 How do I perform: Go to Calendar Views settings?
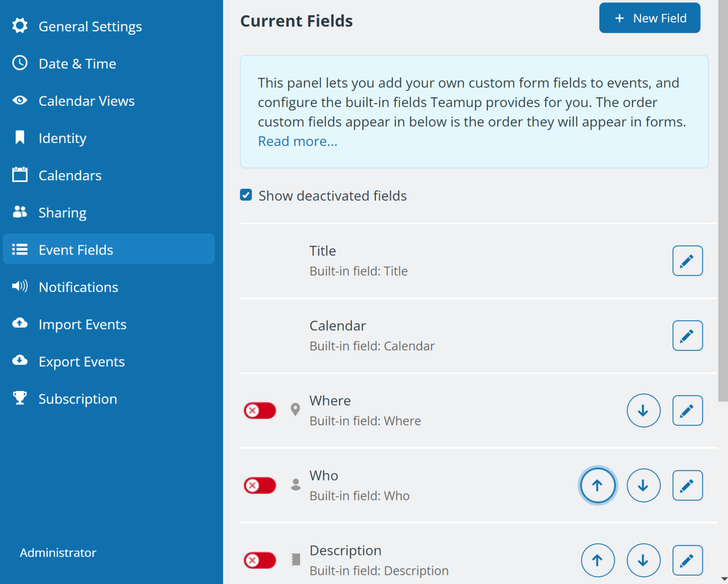pyautogui.click(x=86, y=101)
